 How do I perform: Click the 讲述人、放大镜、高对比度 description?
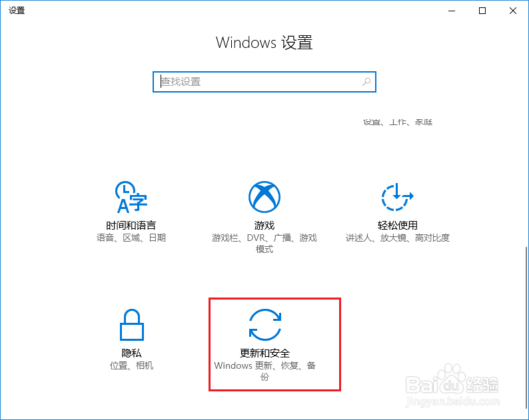coord(398,238)
